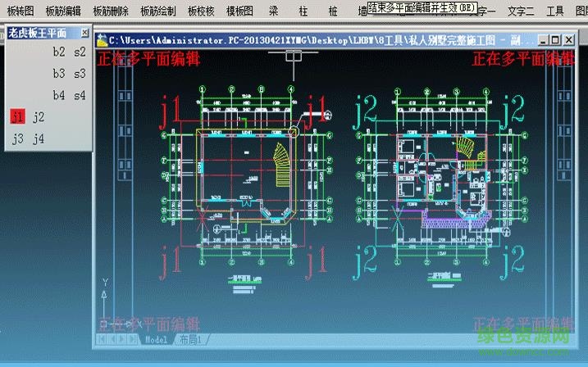This screenshot has width=588, height=367.
Task: Select plane s3 in 老虎板王平面 panel
Action: click(x=80, y=74)
